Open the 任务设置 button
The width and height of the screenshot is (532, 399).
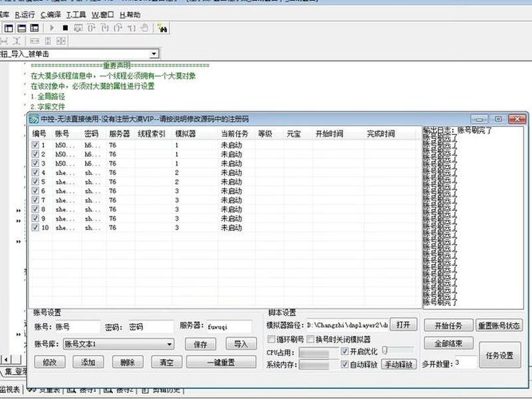(x=500, y=355)
